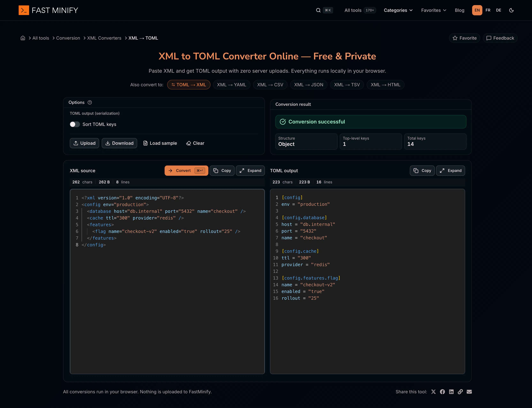The width and height of the screenshot is (532, 408).
Task: Share this tool on Facebook
Action: point(442,392)
